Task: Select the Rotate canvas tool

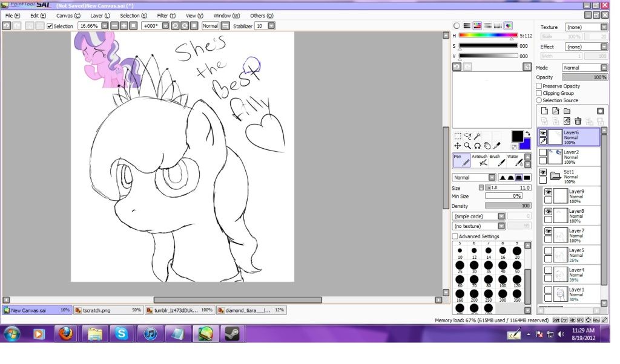Action: (x=477, y=146)
